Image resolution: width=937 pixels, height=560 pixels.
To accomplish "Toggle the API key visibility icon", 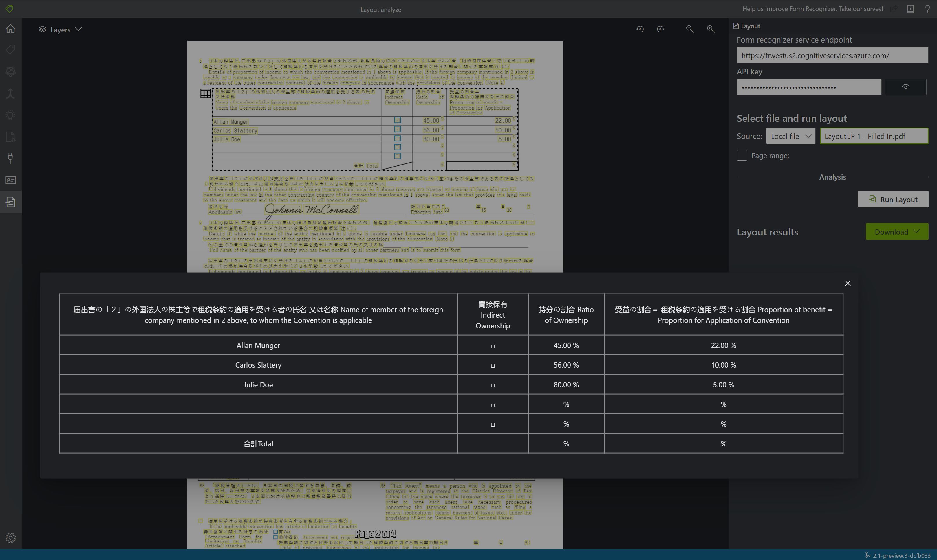I will (x=906, y=87).
